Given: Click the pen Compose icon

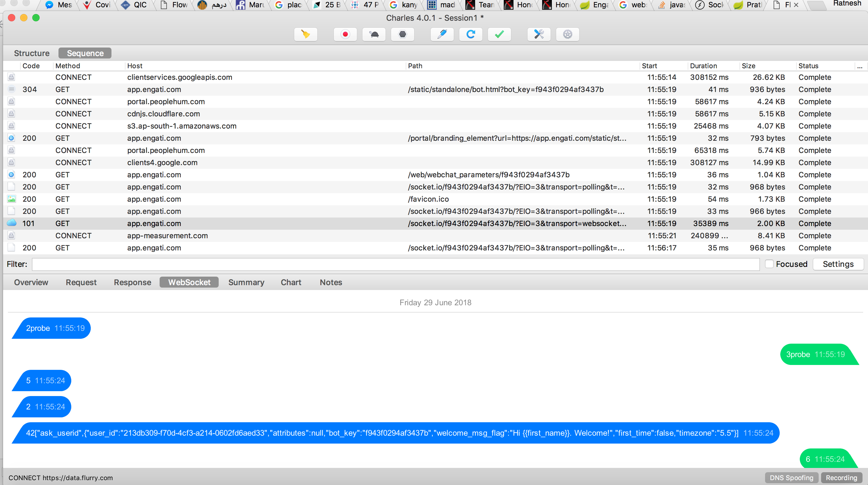Looking at the screenshot, I should (x=442, y=34).
